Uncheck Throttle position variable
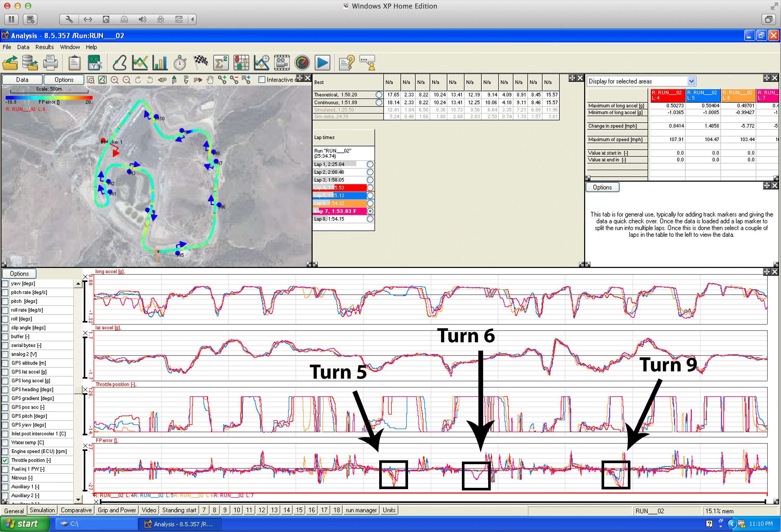 (5, 460)
